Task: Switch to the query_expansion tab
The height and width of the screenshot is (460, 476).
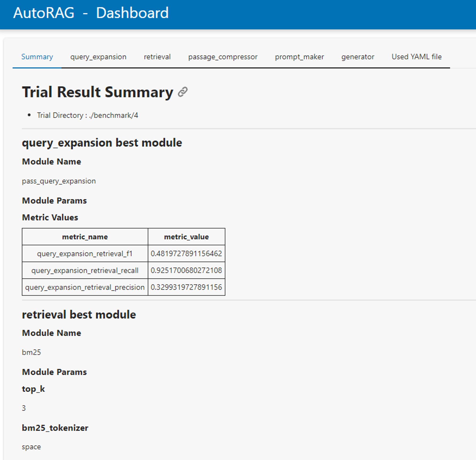Action: [98, 57]
